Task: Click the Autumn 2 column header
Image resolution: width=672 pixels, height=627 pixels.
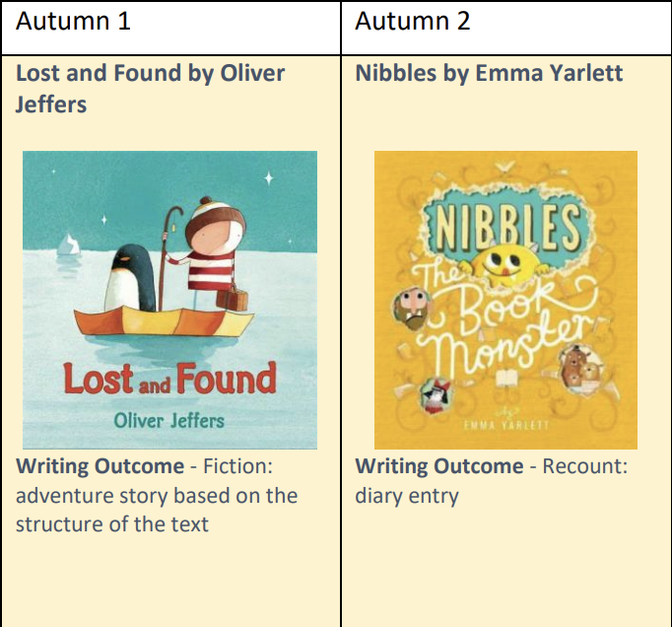Action: [413, 22]
